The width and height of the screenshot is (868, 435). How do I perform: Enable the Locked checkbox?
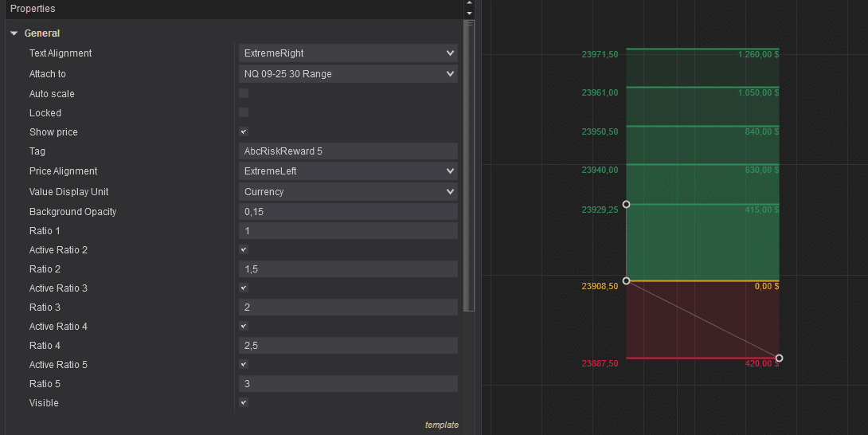point(244,113)
